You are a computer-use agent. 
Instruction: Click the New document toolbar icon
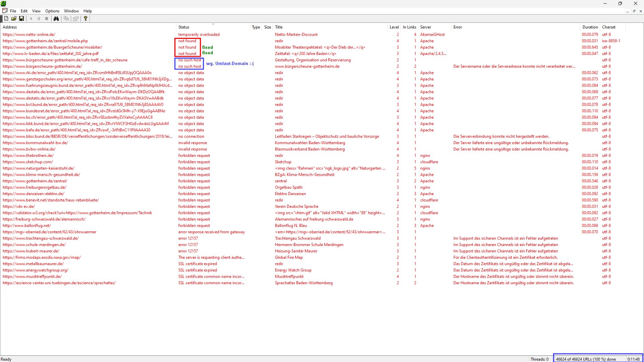(6, 19)
